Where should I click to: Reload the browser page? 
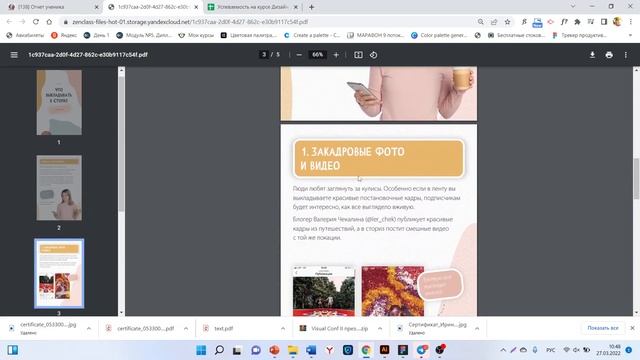pyautogui.click(x=36, y=22)
